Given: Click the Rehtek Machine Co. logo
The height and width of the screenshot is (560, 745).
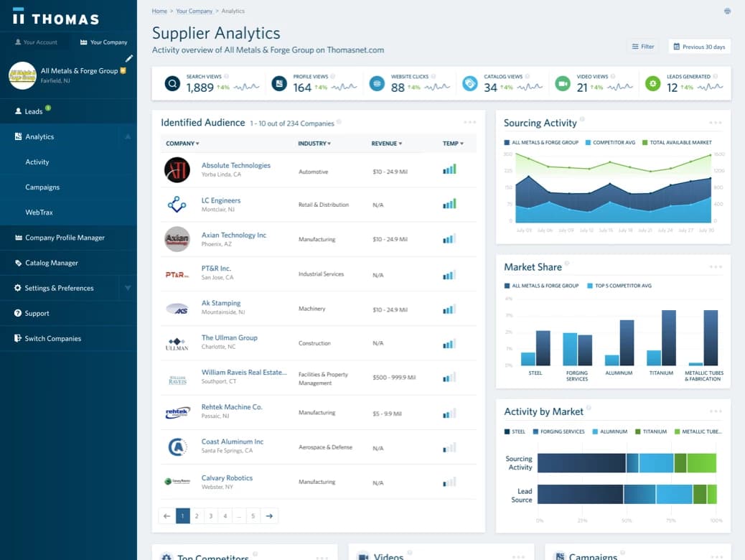Looking at the screenshot, I should pos(177,412).
